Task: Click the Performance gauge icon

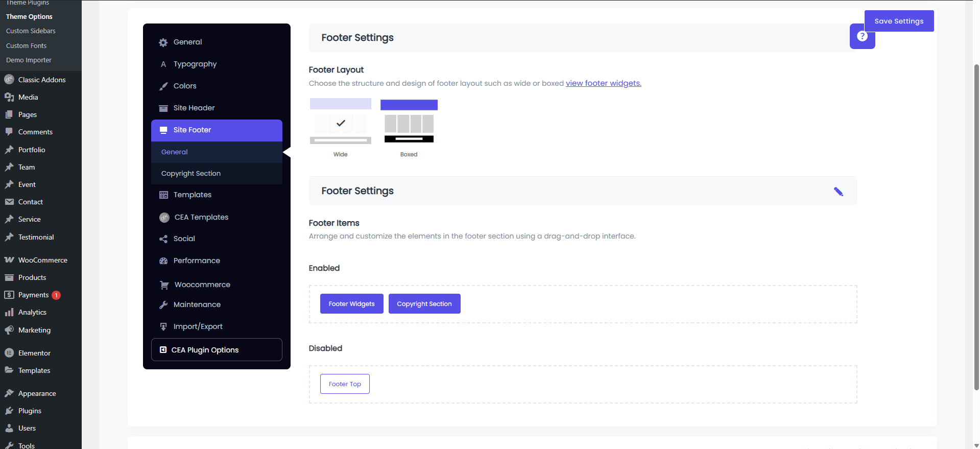Action: click(x=163, y=261)
